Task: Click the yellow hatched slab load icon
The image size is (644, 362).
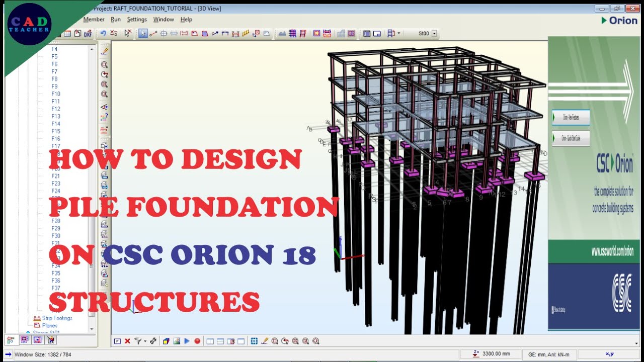Action: pyautogui.click(x=246, y=33)
